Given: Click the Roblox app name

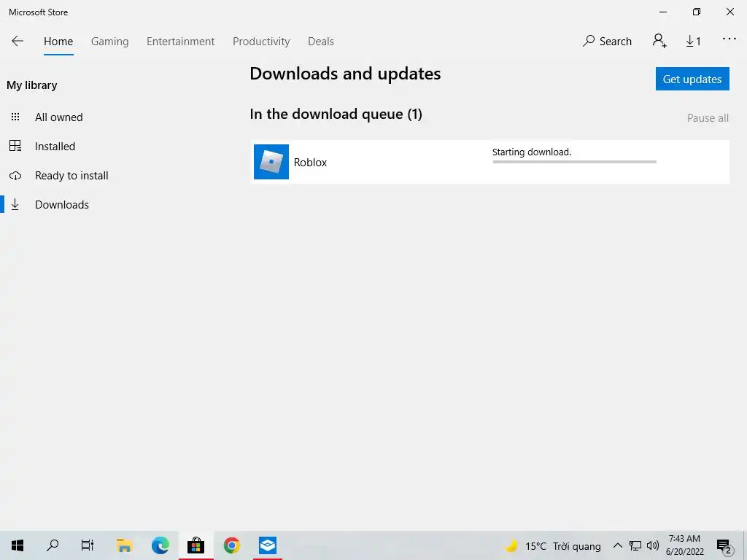Looking at the screenshot, I should (310, 163).
